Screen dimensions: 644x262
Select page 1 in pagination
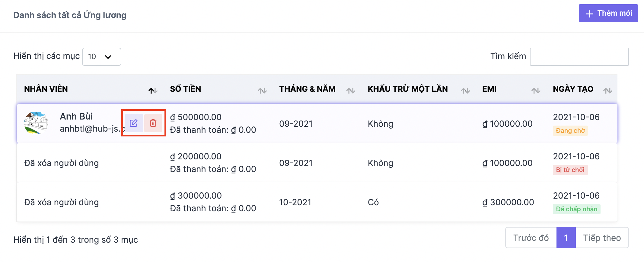(566, 238)
